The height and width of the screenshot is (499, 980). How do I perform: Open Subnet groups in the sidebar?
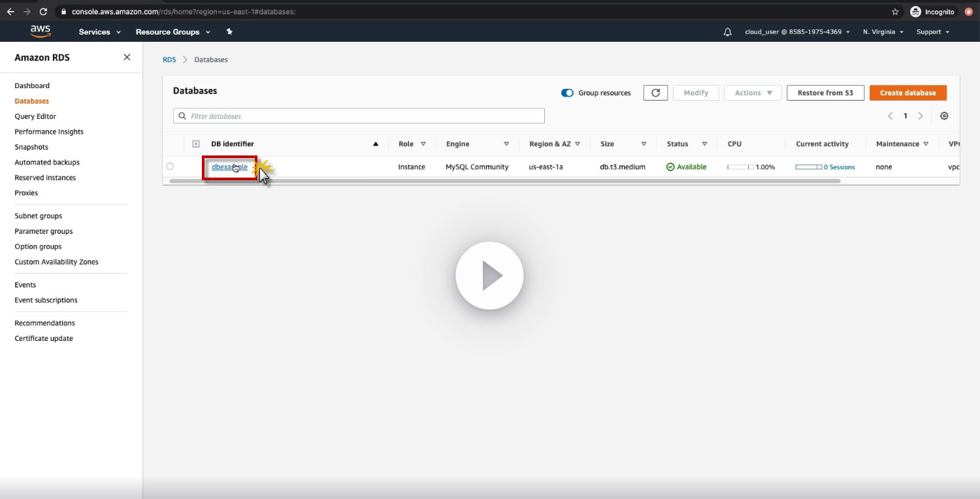coord(39,216)
